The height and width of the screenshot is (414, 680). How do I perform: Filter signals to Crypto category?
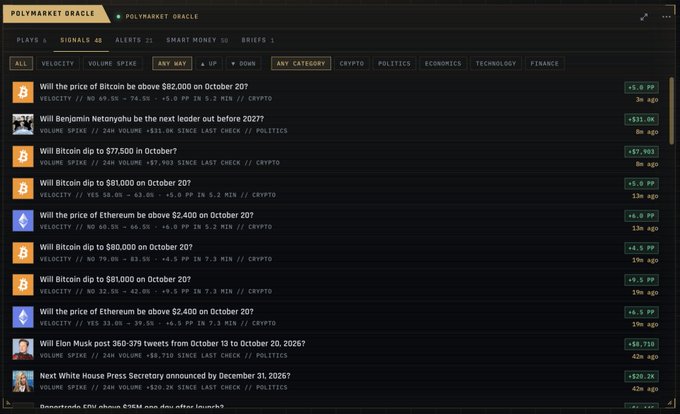point(352,64)
